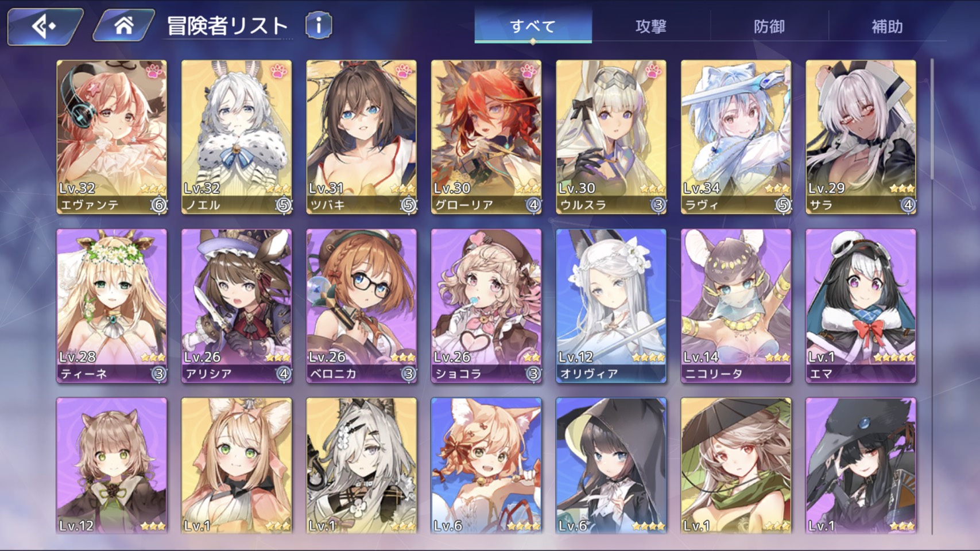This screenshot has width=980, height=551.
Task: Select the オリヴィア character card
Action: [611, 306]
